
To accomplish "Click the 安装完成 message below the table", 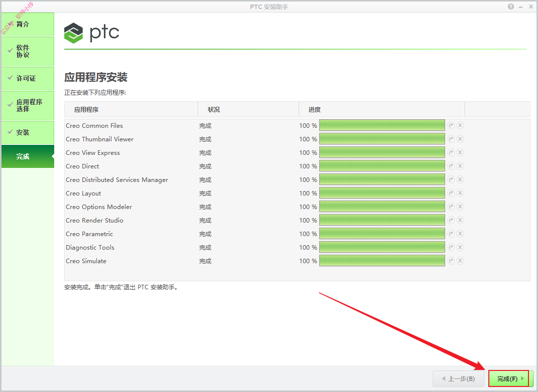I will [x=121, y=287].
